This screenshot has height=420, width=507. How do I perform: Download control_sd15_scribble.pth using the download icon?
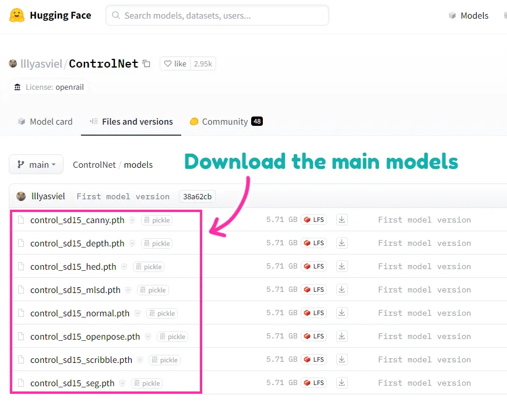(341, 359)
